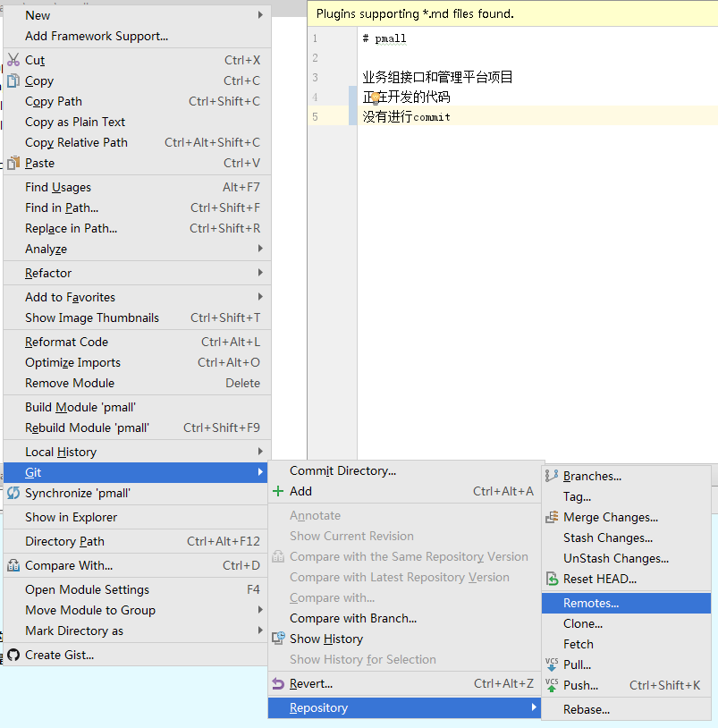This screenshot has height=728, width=718.
Task: Click the GitHub Create Gist icon
Action: pos(13,655)
